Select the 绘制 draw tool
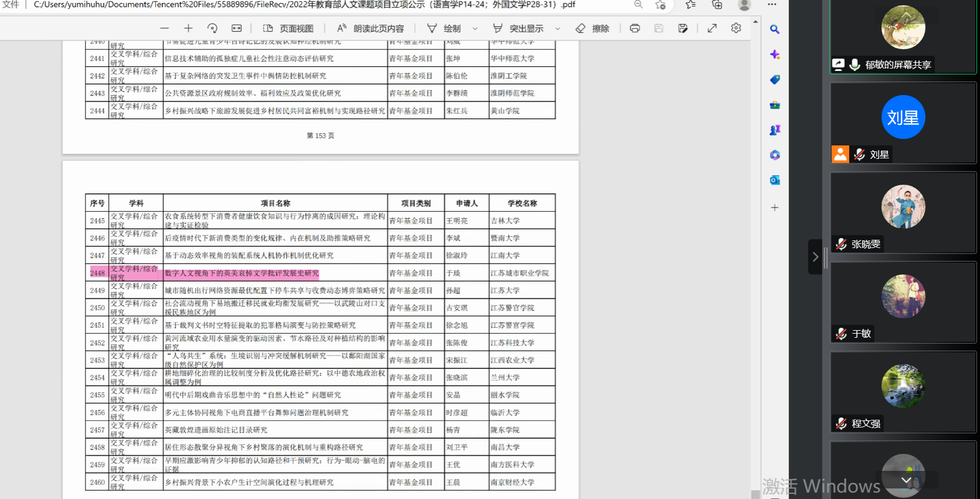This screenshot has width=980, height=499. click(444, 28)
